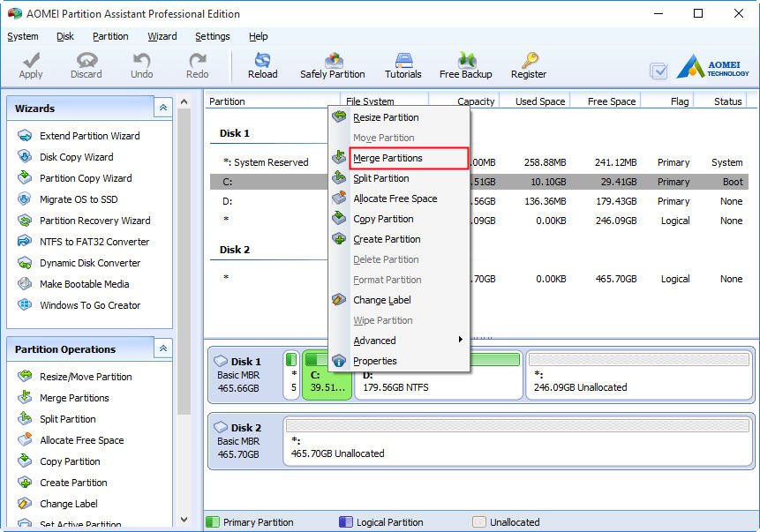Viewport: 760px width, 532px height.
Task: Choose Split Partition from context menu
Action: click(x=399, y=178)
